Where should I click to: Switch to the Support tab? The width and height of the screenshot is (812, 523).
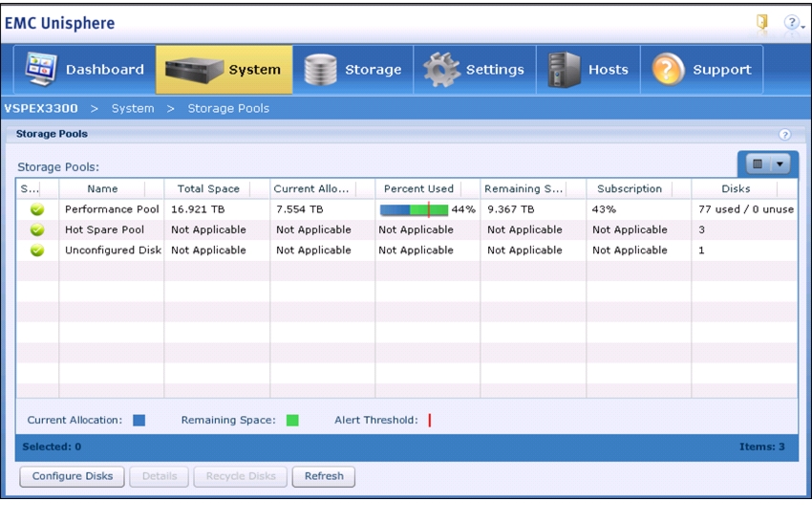point(702,70)
